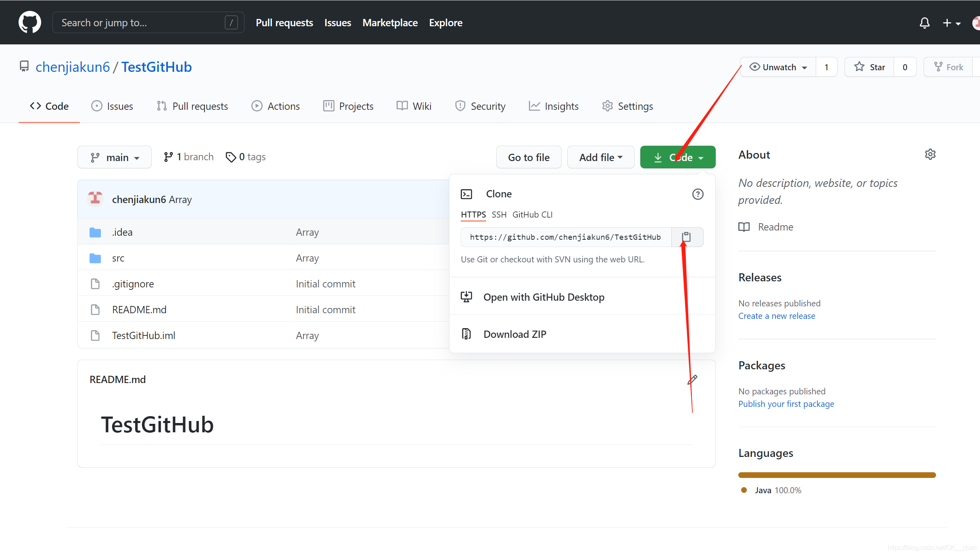Open the Unwatch dropdown
The width and height of the screenshot is (980, 555).
(779, 67)
